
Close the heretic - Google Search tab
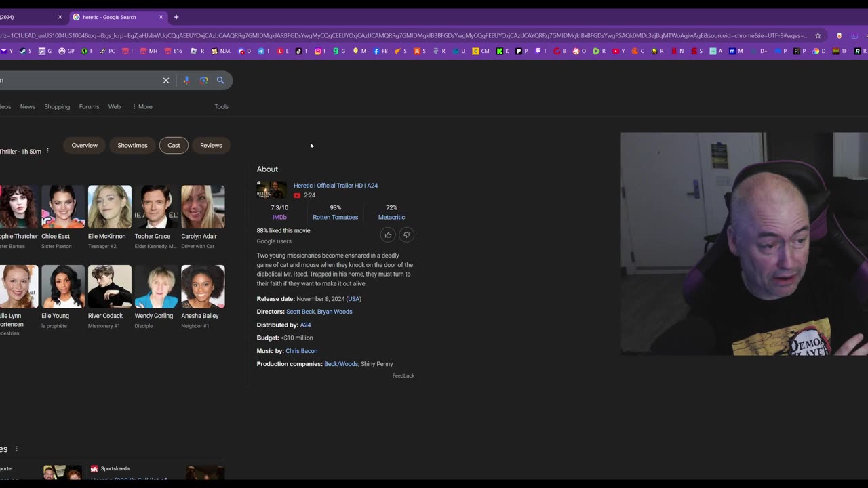click(x=161, y=17)
